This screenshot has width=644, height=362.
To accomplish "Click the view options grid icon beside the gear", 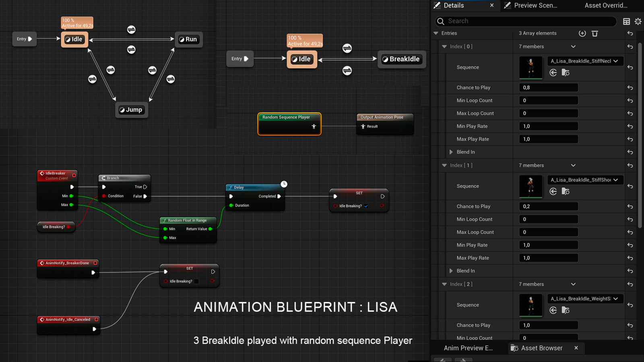I will tap(626, 21).
